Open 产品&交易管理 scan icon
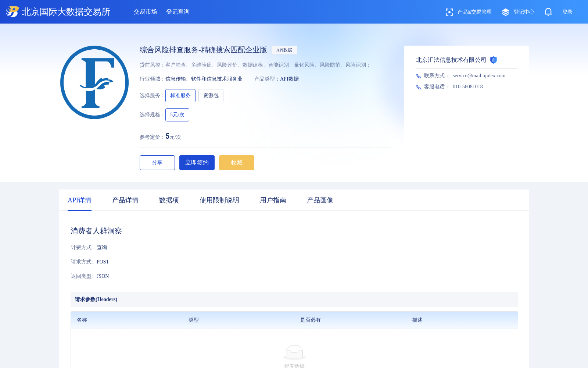This screenshot has width=588, height=368. 449,12
